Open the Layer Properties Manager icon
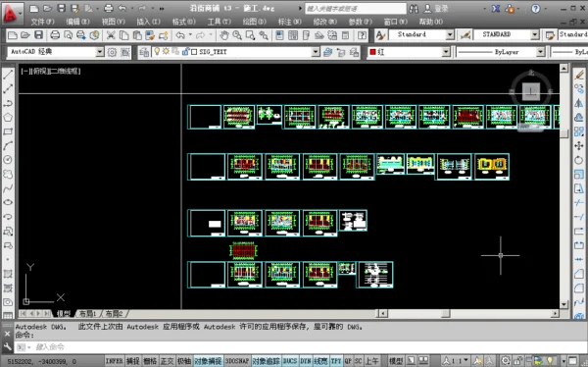The width and height of the screenshot is (588, 367). (144, 52)
